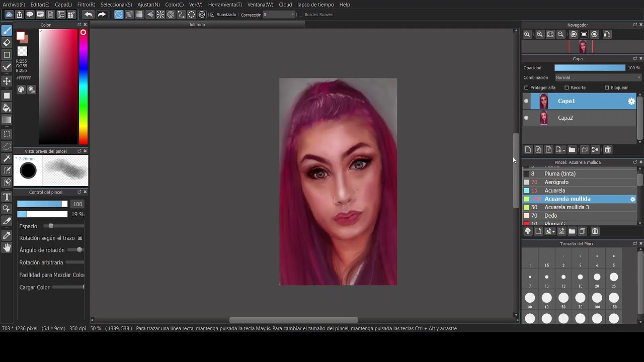Click the foreground white color swatch
The width and height of the screenshot is (644, 362).
coord(21,36)
